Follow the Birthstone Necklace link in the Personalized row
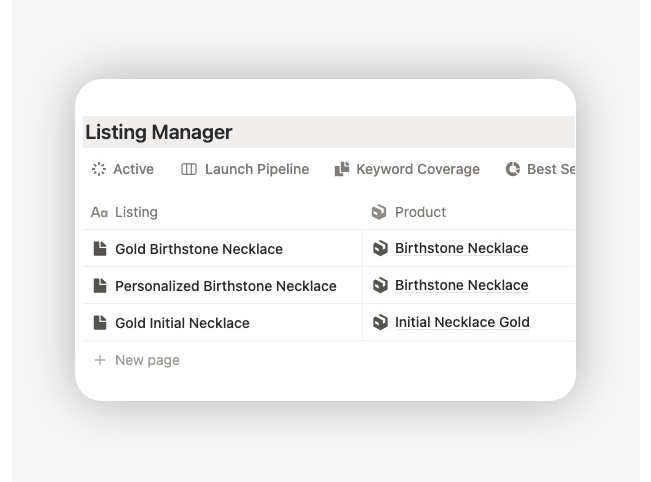 point(462,285)
